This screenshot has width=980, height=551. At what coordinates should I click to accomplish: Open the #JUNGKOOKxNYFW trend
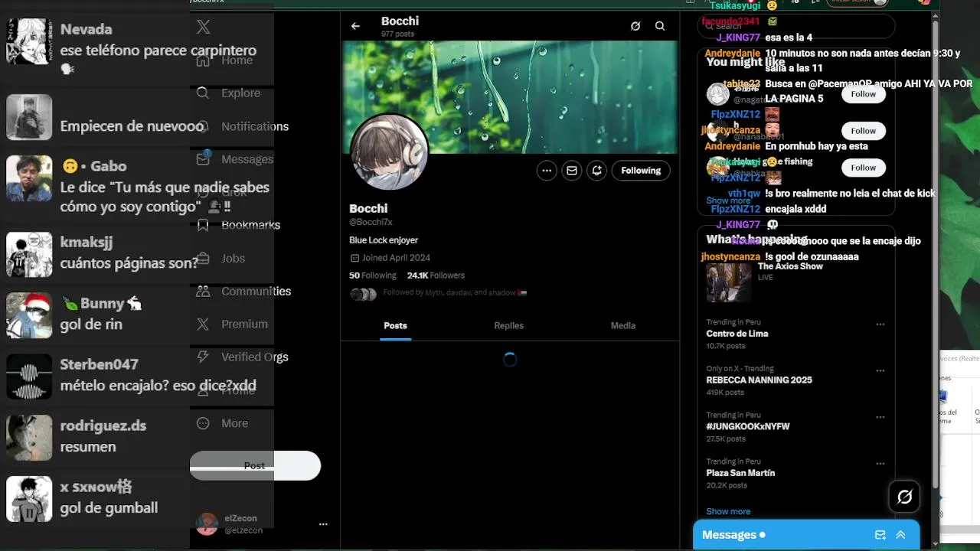(x=748, y=426)
